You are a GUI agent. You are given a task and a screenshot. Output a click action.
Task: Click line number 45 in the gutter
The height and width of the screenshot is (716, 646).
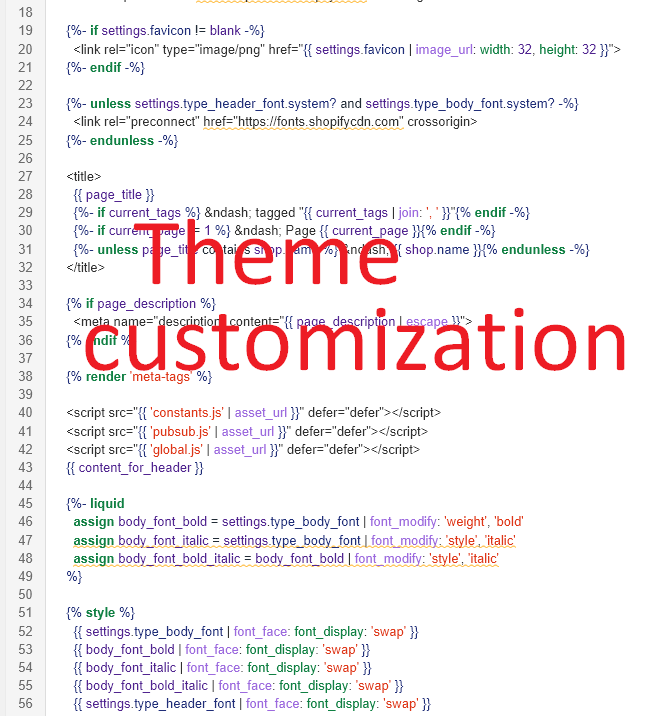(x=26, y=504)
